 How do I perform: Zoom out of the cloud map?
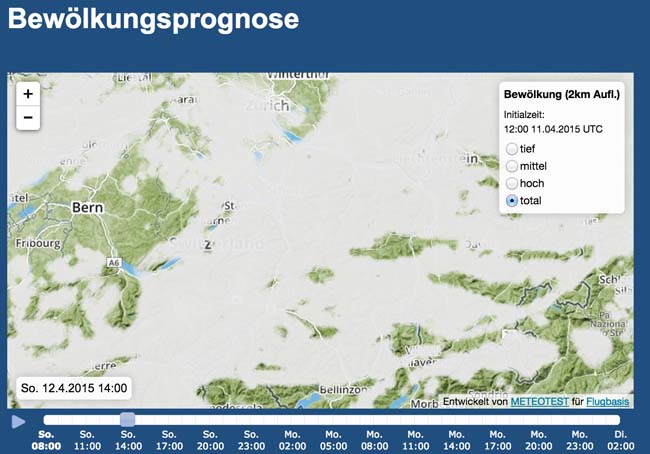point(27,117)
